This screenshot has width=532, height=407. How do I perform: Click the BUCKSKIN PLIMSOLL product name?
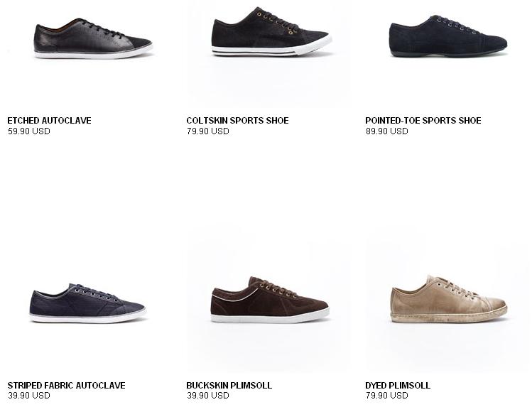pyautogui.click(x=229, y=385)
